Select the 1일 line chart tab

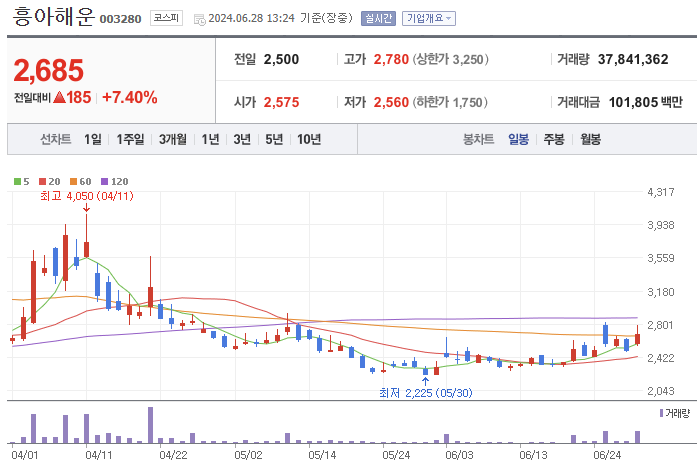[92, 139]
